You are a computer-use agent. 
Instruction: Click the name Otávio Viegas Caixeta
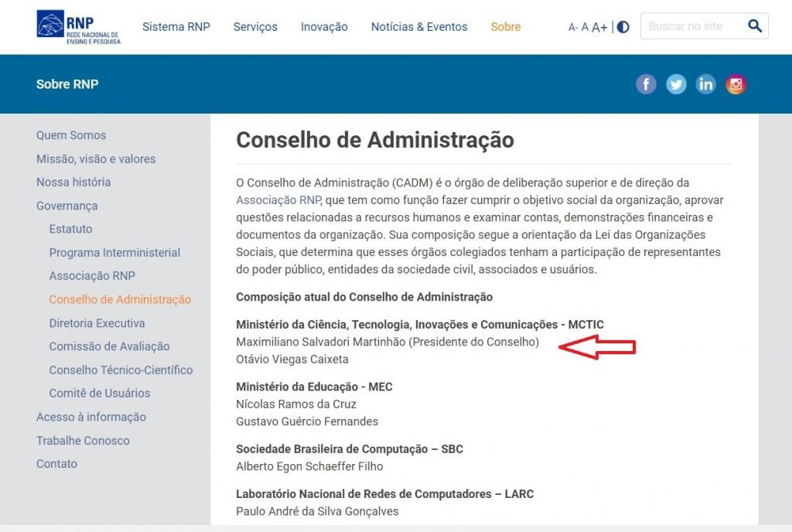(292, 360)
